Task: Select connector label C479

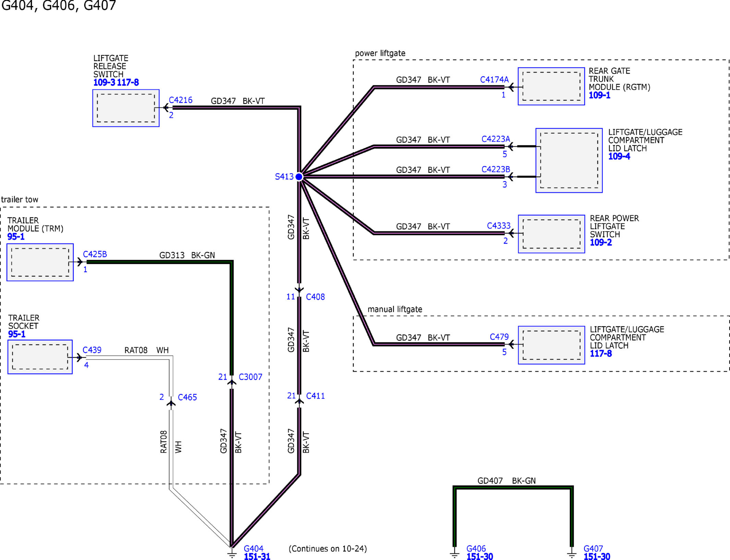Action: 499,337
